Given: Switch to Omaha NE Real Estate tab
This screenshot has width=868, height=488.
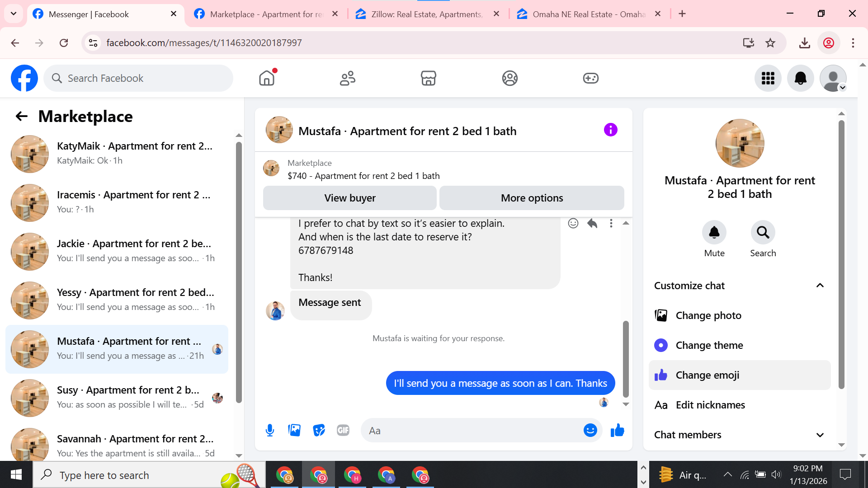Looking at the screenshot, I should (588, 14).
